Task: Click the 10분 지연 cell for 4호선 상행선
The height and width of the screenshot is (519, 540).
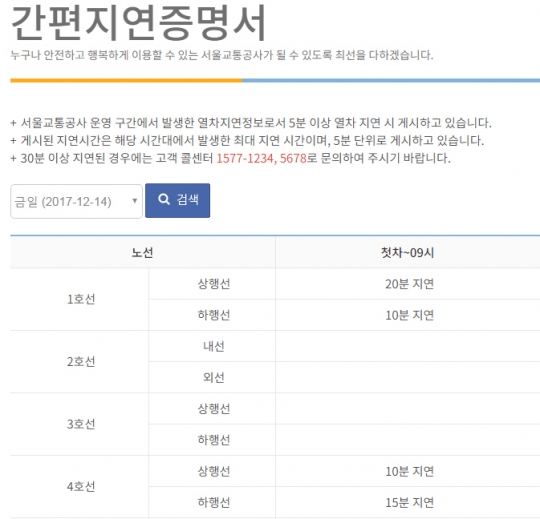Action: pyautogui.click(x=409, y=471)
